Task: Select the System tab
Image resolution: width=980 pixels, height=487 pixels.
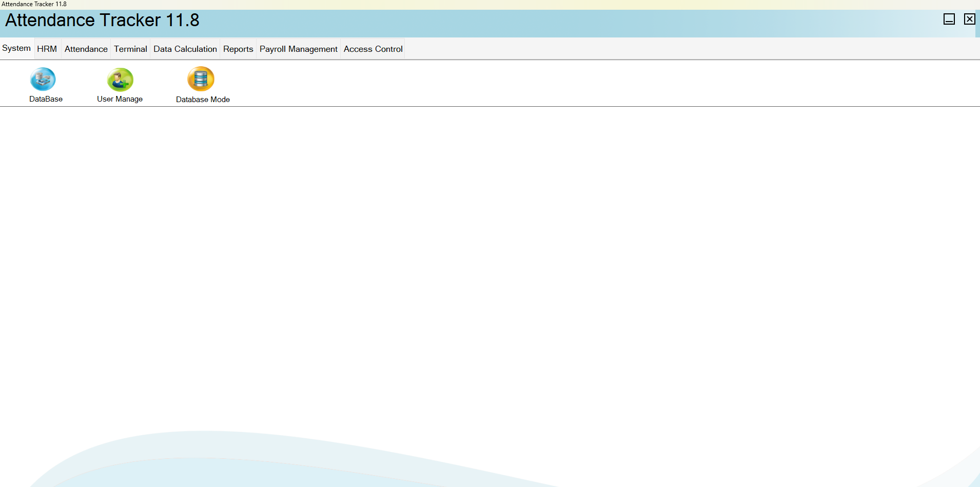Action: pos(16,48)
